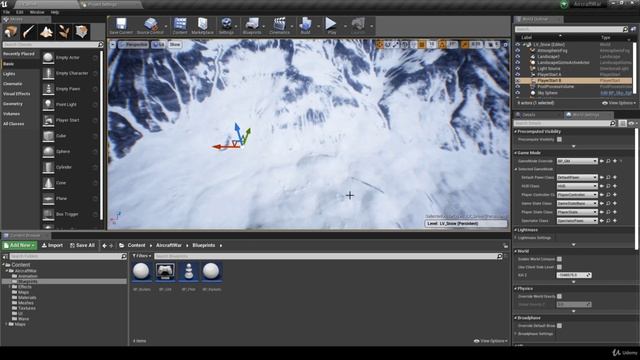Open the Edit menu
The width and height of the screenshot is (640, 360).
coord(20,12)
